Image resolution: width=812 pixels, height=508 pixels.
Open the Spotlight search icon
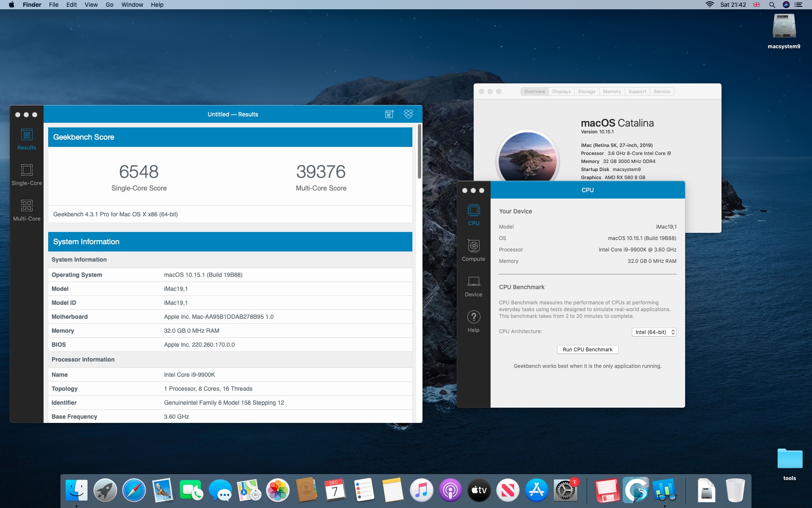(x=772, y=5)
